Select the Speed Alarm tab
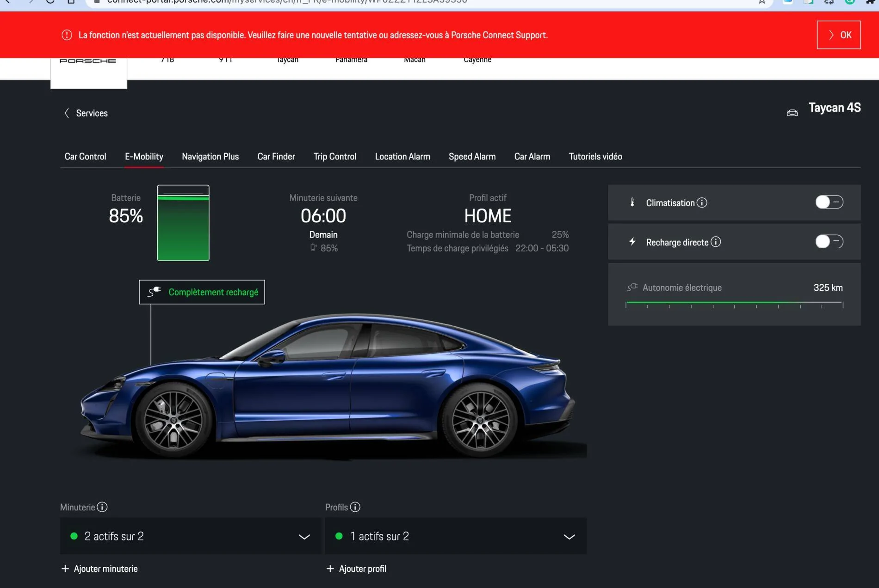 tap(472, 157)
